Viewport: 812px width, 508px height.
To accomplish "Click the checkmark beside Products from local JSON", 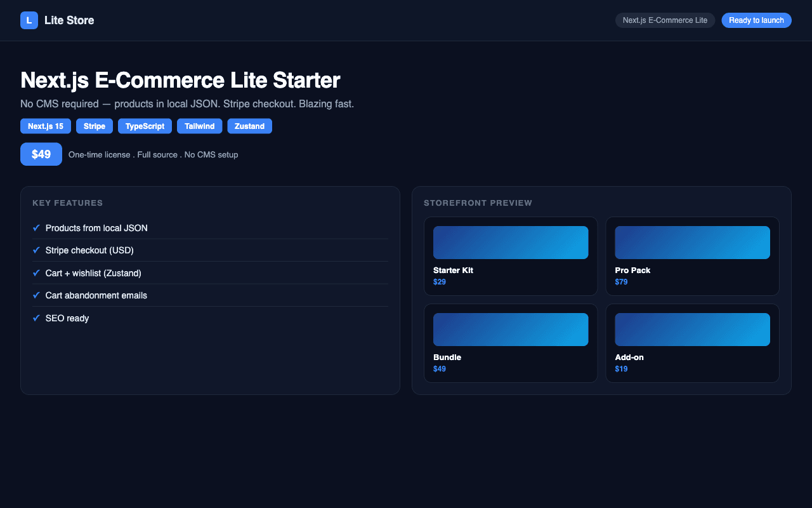I will (36, 228).
